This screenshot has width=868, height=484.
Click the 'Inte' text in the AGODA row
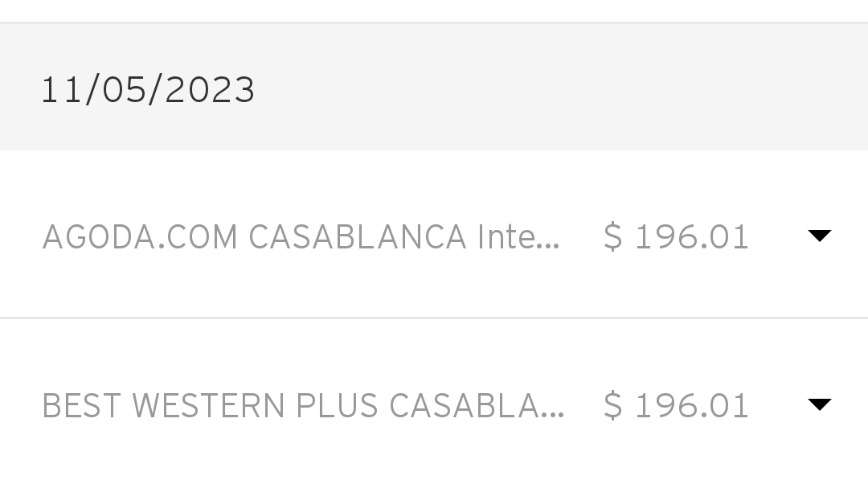506,237
